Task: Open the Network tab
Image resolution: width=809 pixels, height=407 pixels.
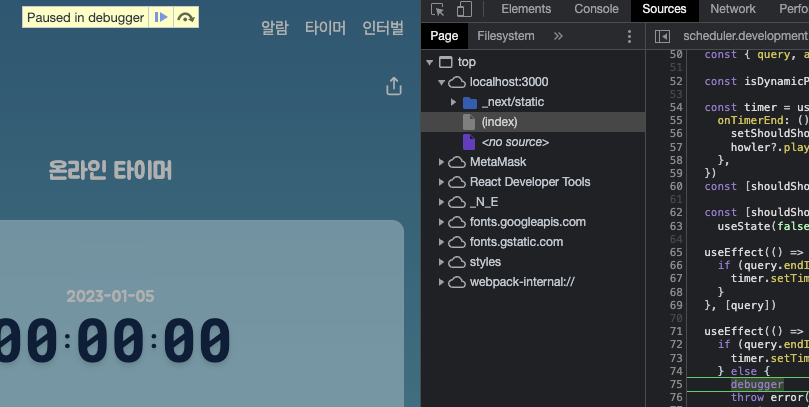Action: click(733, 9)
